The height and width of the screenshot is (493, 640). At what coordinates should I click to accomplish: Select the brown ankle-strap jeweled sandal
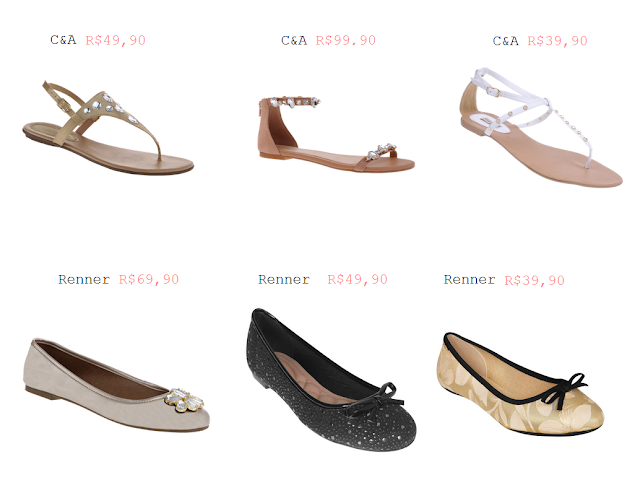337,135
